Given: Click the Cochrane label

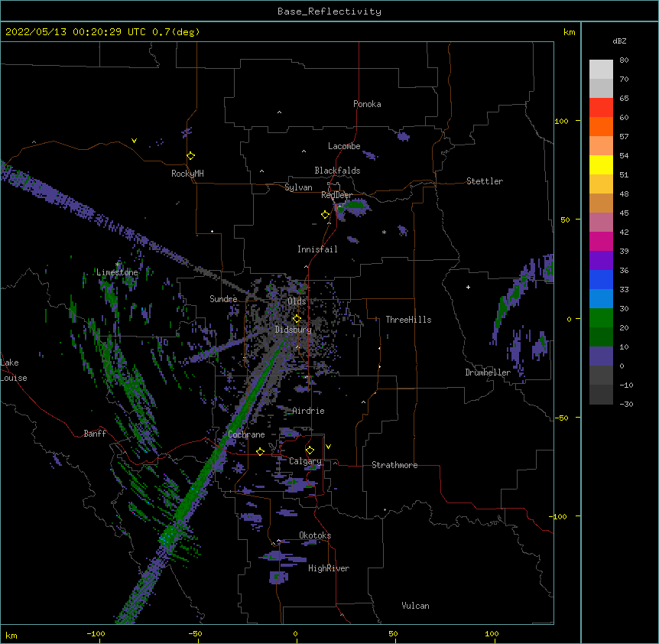Looking at the screenshot, I should [x=246, y=434].
